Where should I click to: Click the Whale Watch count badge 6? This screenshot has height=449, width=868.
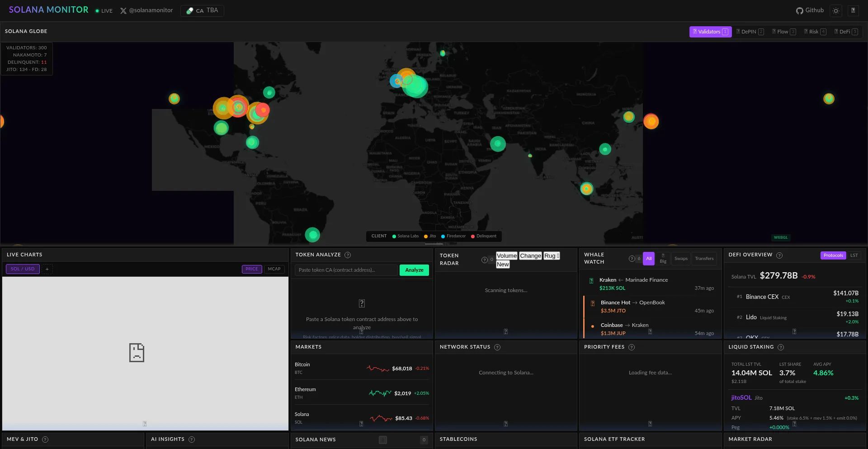point(639,259)
